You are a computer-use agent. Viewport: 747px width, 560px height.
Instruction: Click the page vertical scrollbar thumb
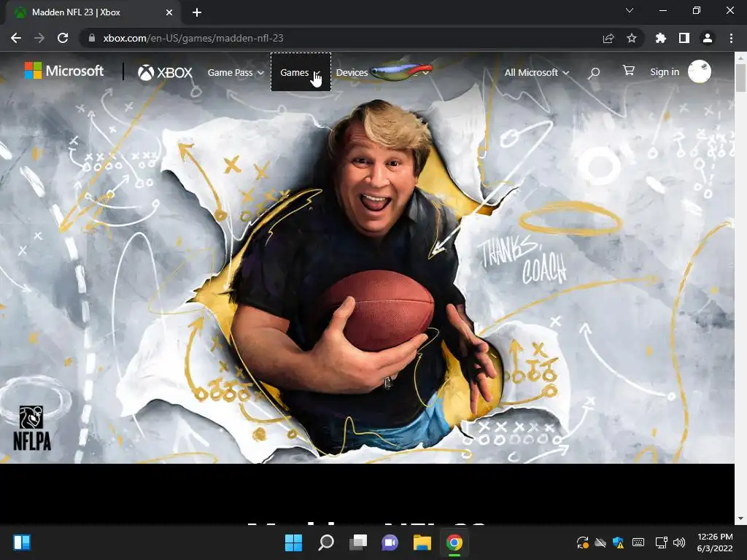[x=740, y=77]
